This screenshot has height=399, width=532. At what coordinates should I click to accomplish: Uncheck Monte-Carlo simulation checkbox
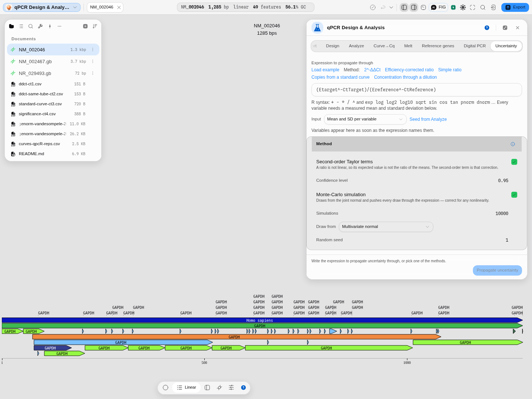point(514,195)
